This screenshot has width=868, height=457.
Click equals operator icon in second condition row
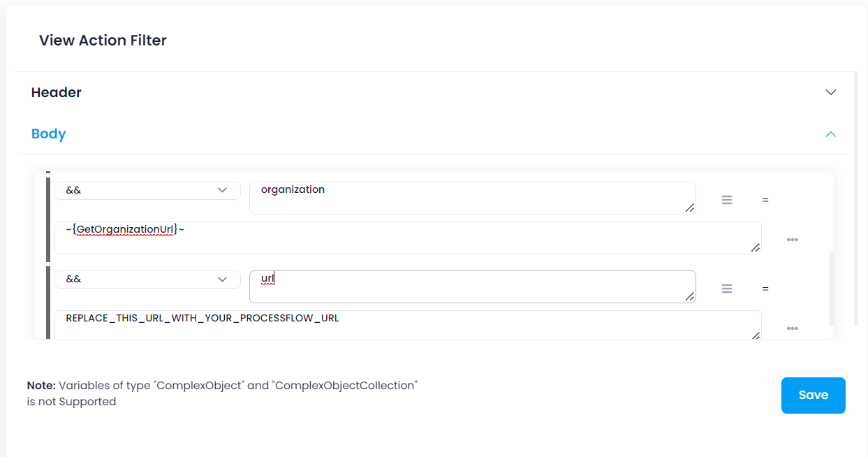tap(765, 288)
